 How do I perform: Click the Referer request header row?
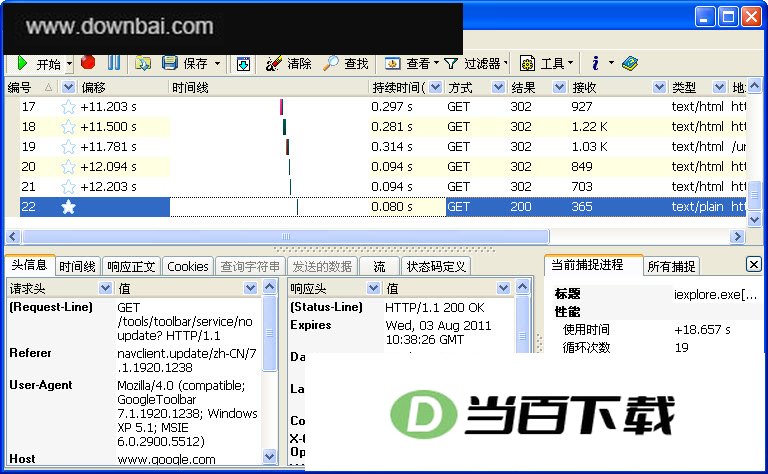(135, 360)
